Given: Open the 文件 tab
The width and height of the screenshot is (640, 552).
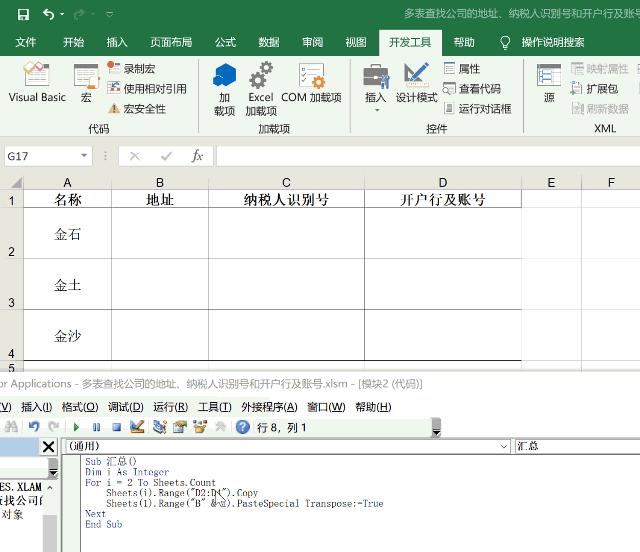Looking at the screenshot, I should pyautogui.click(x=26, y=42).
